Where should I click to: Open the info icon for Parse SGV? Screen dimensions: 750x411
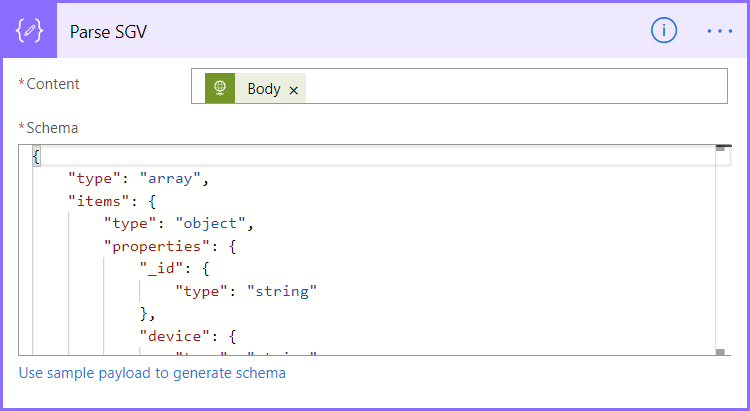click(x=663, y=31)
